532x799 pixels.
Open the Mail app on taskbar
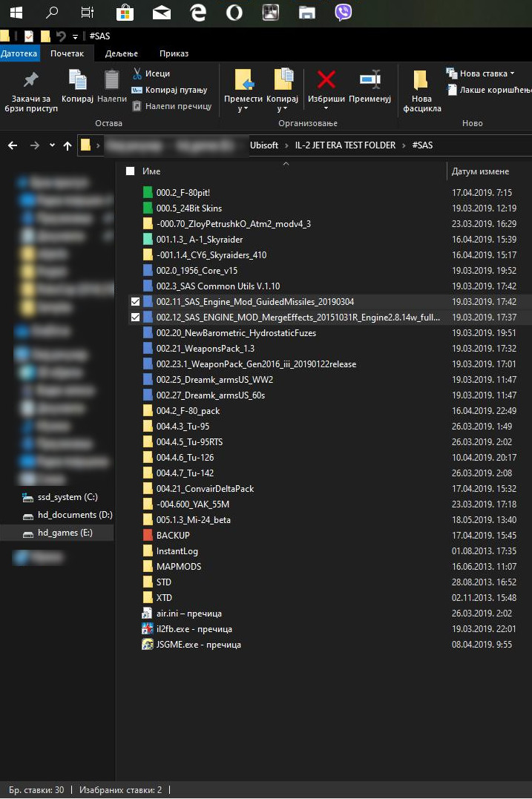click(x=162, y=13)
